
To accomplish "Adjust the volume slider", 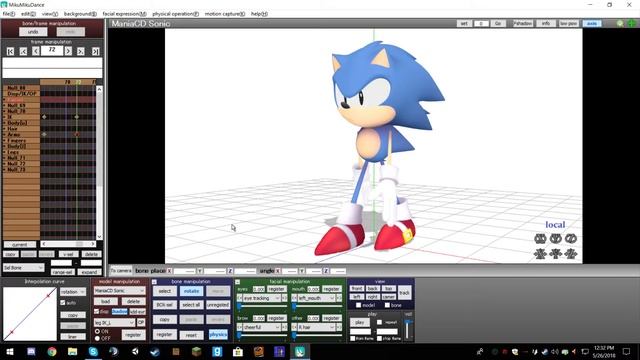I will [408, 329].
